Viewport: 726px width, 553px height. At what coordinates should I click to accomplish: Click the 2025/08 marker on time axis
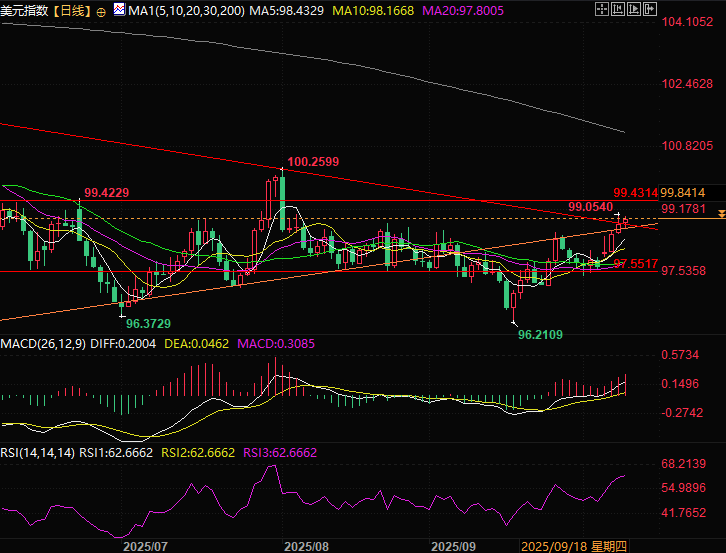pyautogui.click(x=306, y=546)
